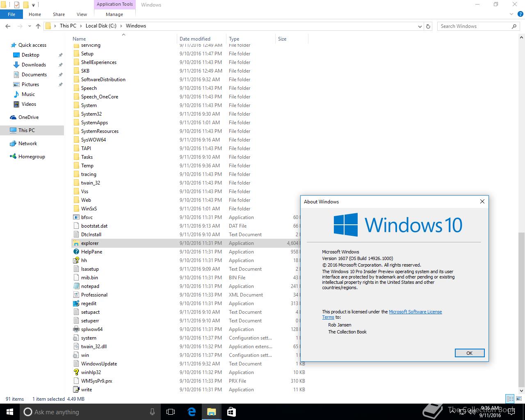Go back with the Back arrow
Screen dimensions: 525x420
[x=8, y=26]
